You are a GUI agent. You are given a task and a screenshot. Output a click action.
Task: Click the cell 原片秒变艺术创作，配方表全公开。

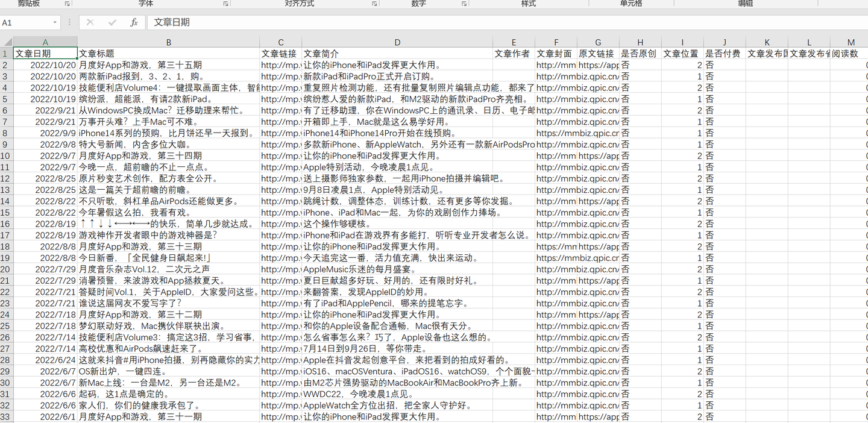169,178
